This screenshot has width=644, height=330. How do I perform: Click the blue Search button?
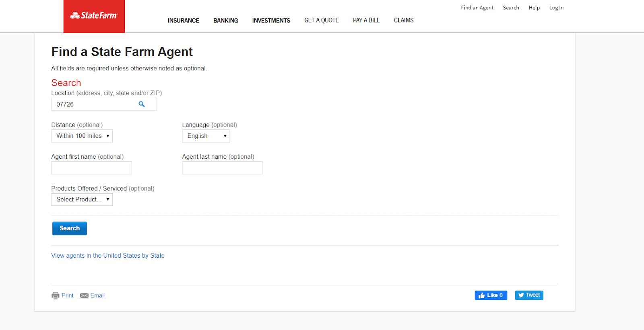pos(70,228)
